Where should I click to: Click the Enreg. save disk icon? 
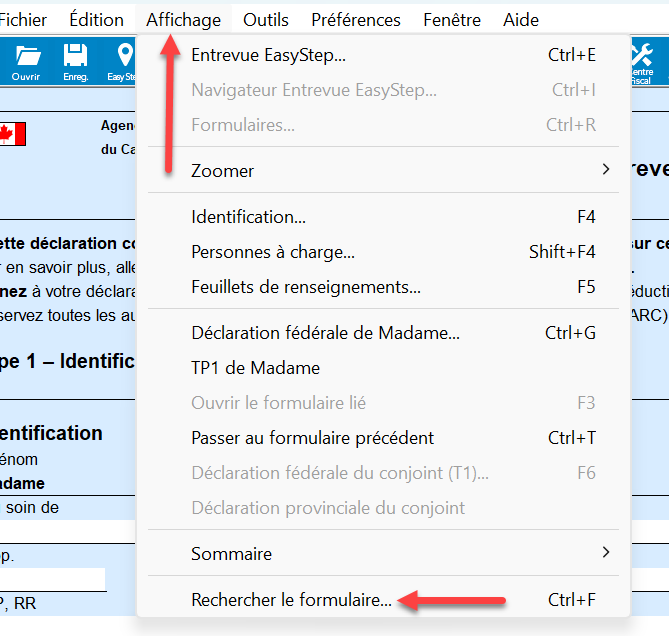point(75,58)
